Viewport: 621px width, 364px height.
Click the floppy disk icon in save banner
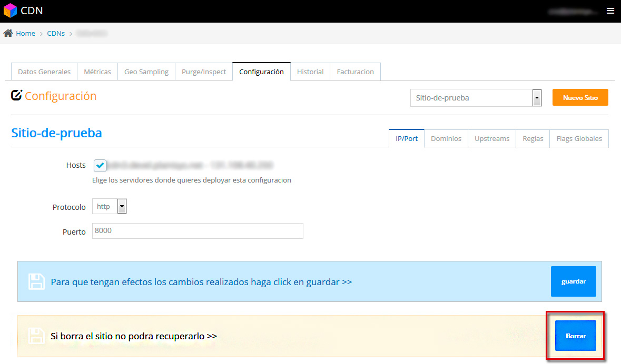36,282
